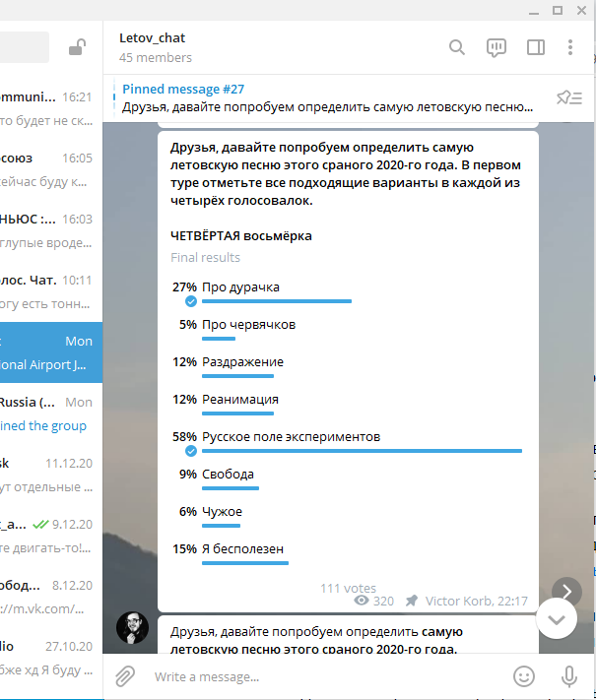Viewport: 596px width, 700px height.
Task: View the 111 votes results
Action: point(348,589)
